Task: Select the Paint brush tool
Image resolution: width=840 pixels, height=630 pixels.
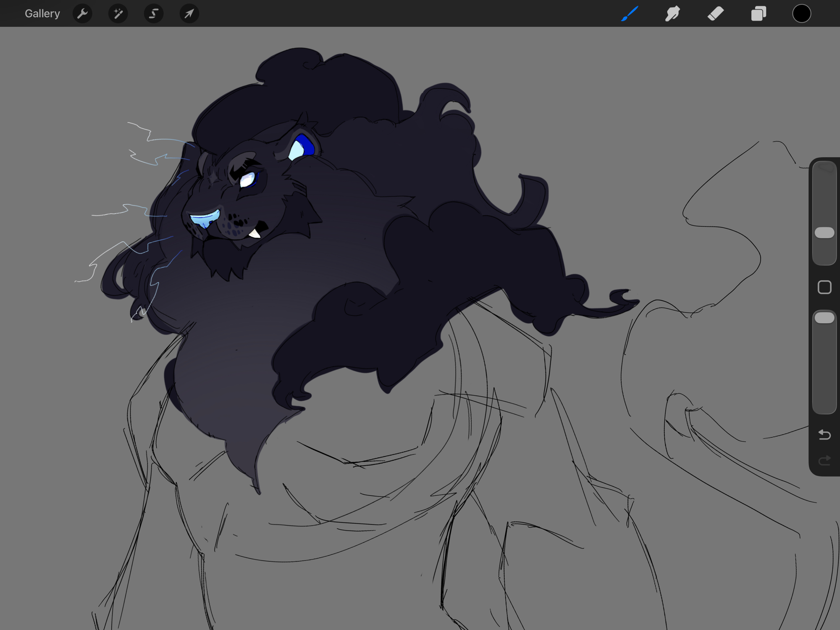Action: click(630, 14)
